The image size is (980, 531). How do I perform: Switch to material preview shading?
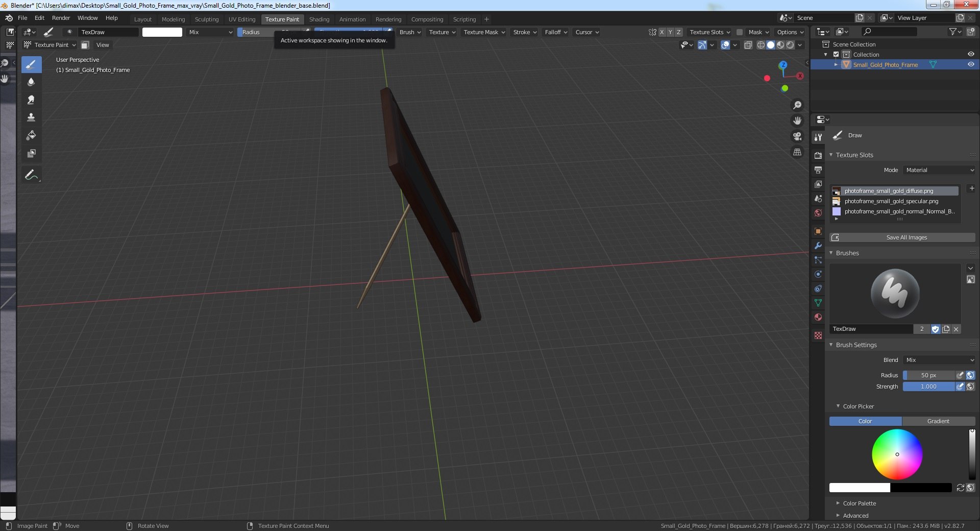point(780,45)
